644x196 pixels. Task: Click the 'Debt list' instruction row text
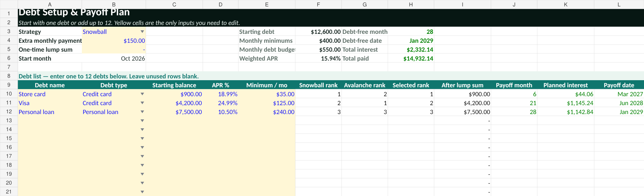coord(109,76)
